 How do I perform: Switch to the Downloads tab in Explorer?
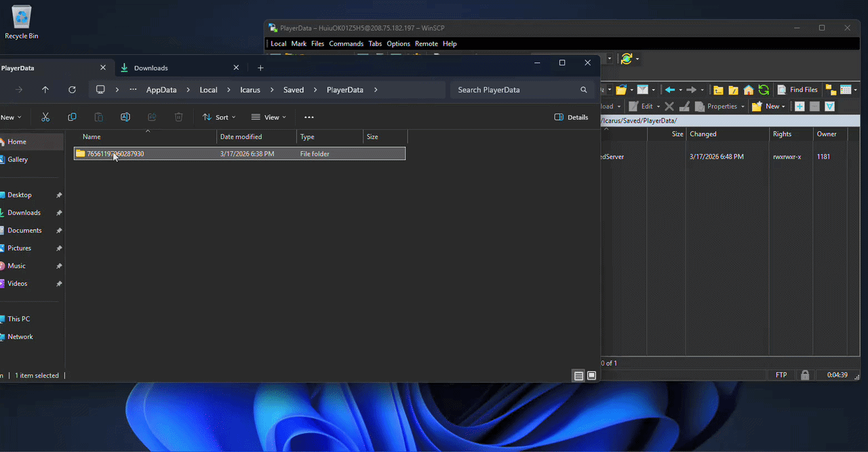pyautogui.click(x=151, y=68)
